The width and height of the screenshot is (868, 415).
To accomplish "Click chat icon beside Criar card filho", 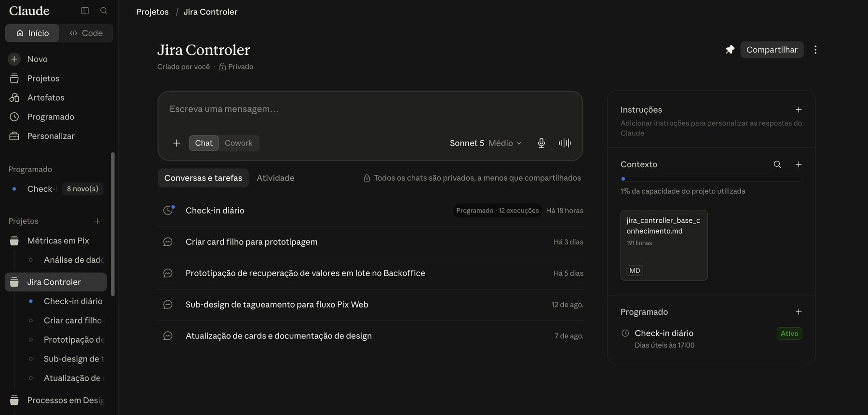I will click(168, 242).
